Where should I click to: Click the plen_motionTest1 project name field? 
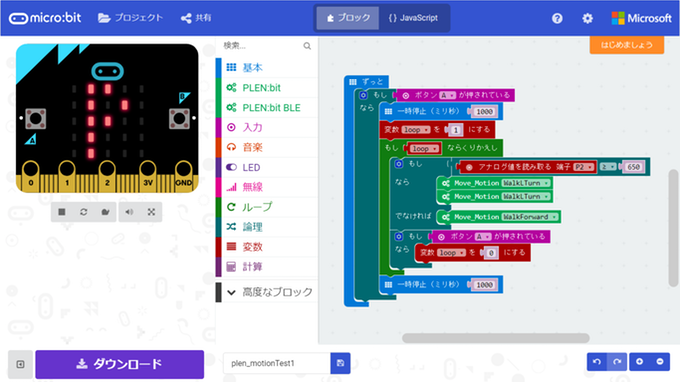(277, 363)
